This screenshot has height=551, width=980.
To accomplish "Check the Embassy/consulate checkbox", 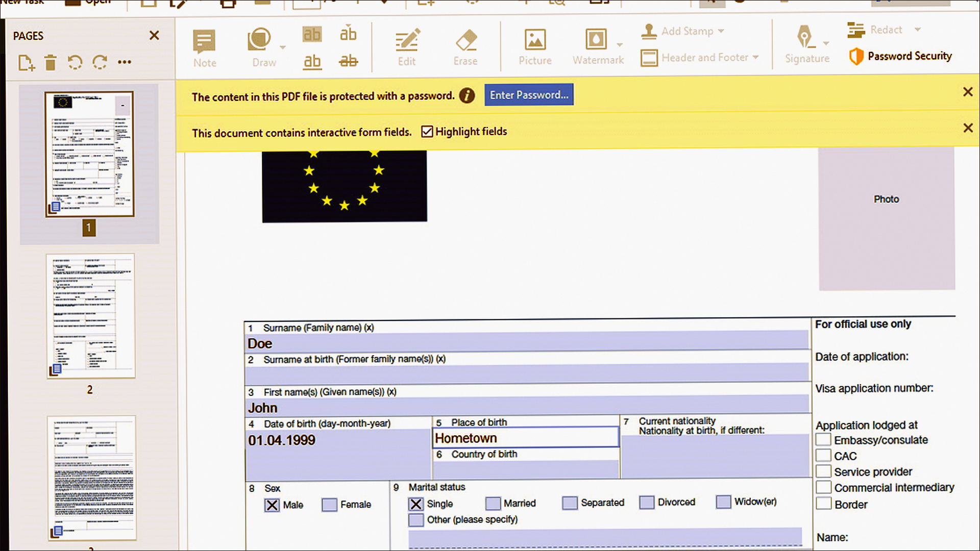I will tap(823, 439).
